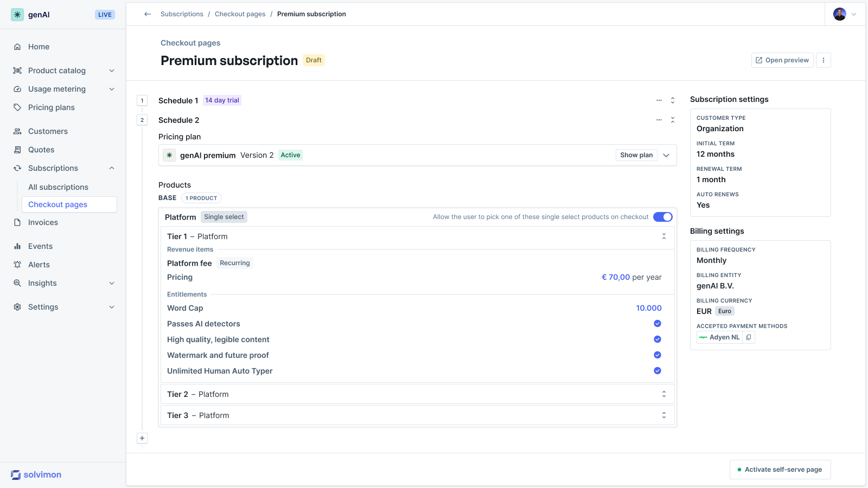868x488 pixels.
Task: Expand the Product catalog menu chevron
Action: [x=112, y=70]
